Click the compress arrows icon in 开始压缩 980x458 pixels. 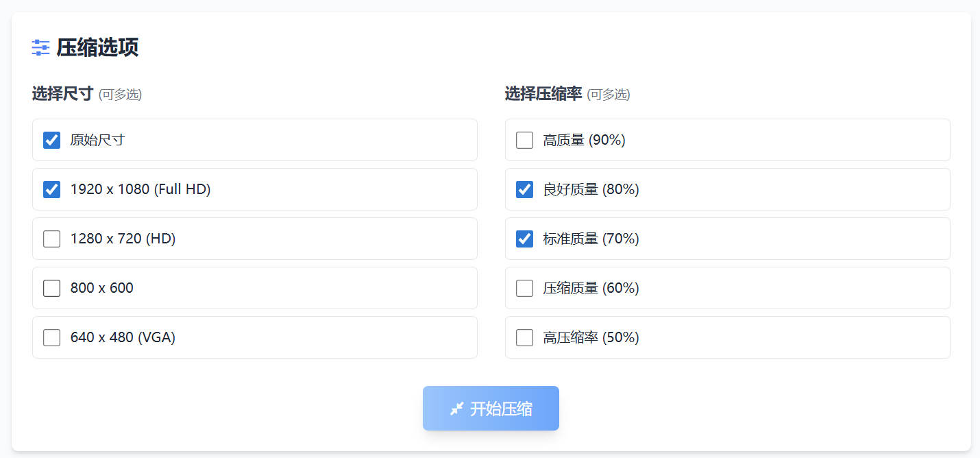pyautogui.click(x=456, y=409)
